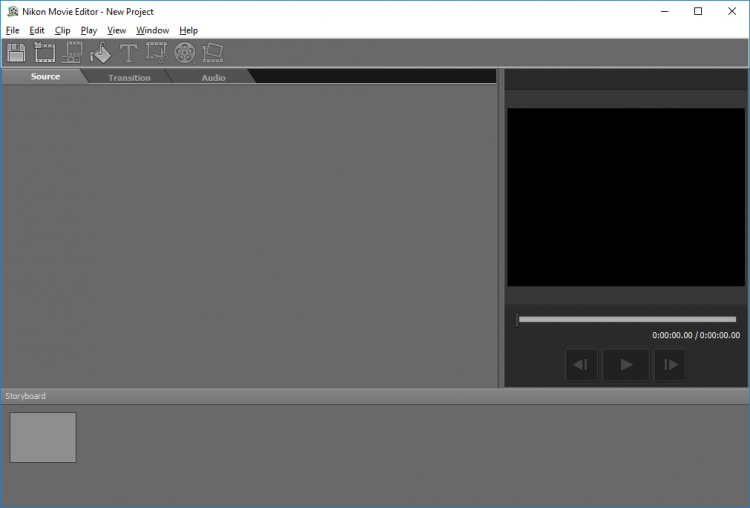Click the import movie clip toolbar icon
750x508 pixels.
tap(44, 53)
